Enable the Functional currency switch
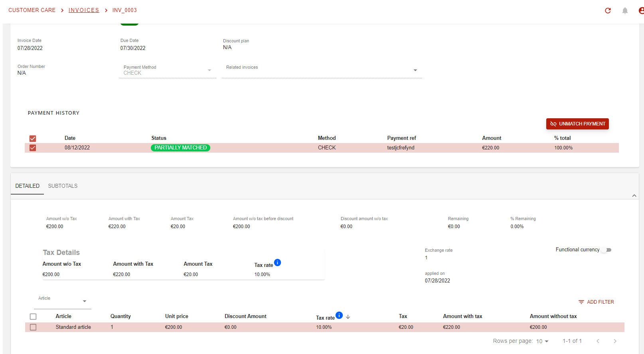The height and width of the screenshot is (354, 644). (606, 250)
